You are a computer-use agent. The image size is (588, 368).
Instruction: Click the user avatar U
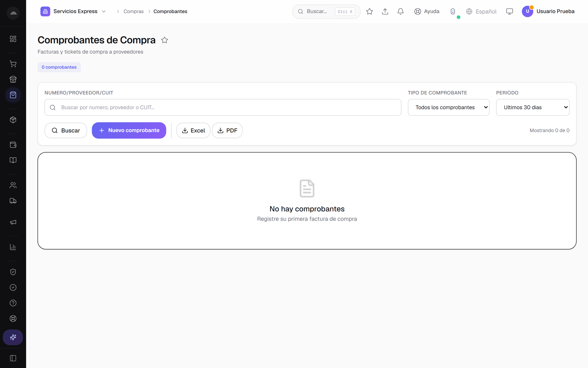click(528, 11)
